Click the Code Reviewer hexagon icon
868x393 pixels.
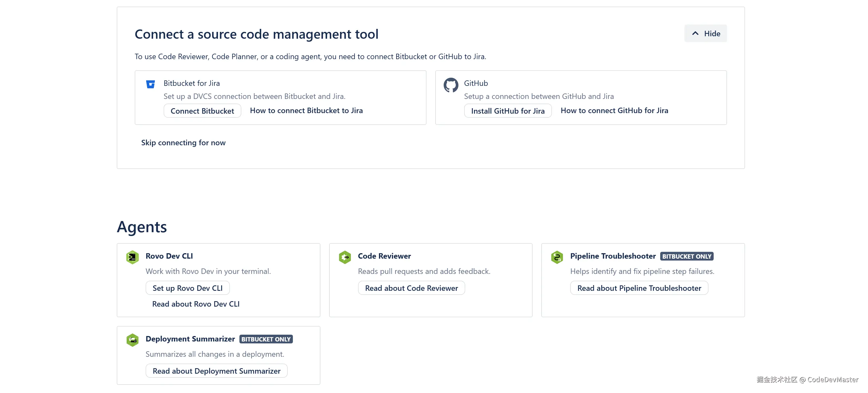pyautogui.click(x=345, y=257)
